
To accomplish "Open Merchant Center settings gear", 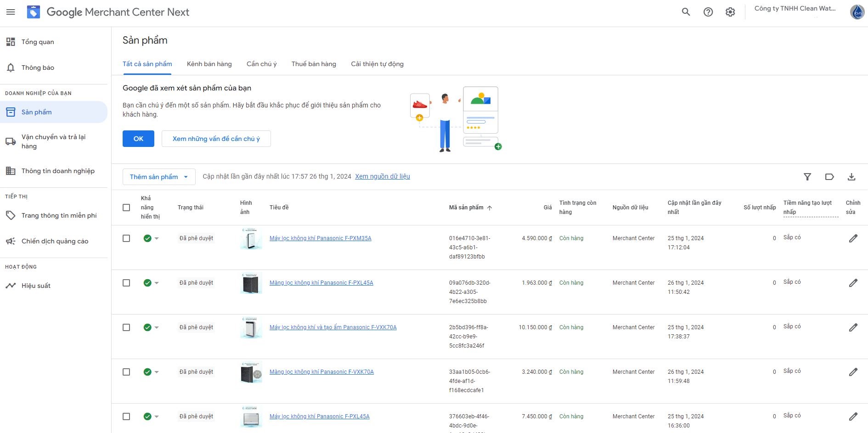I will (x=730, y=12).
